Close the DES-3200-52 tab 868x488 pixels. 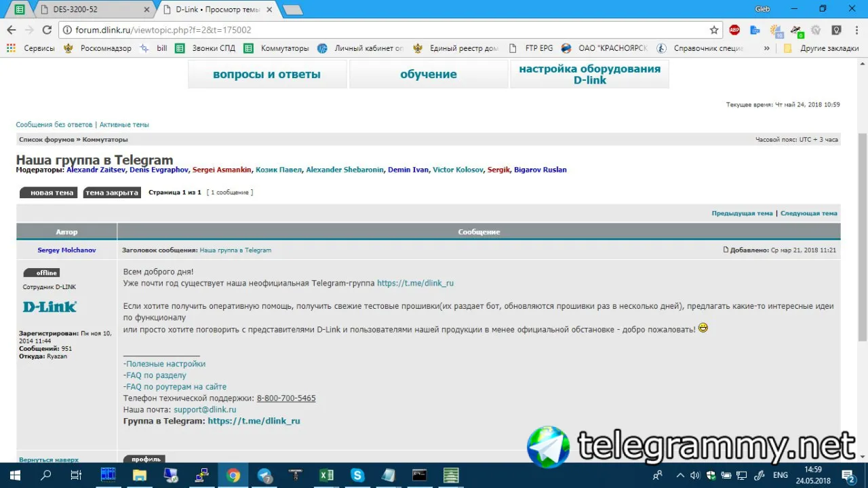click(x=146, y=10)
